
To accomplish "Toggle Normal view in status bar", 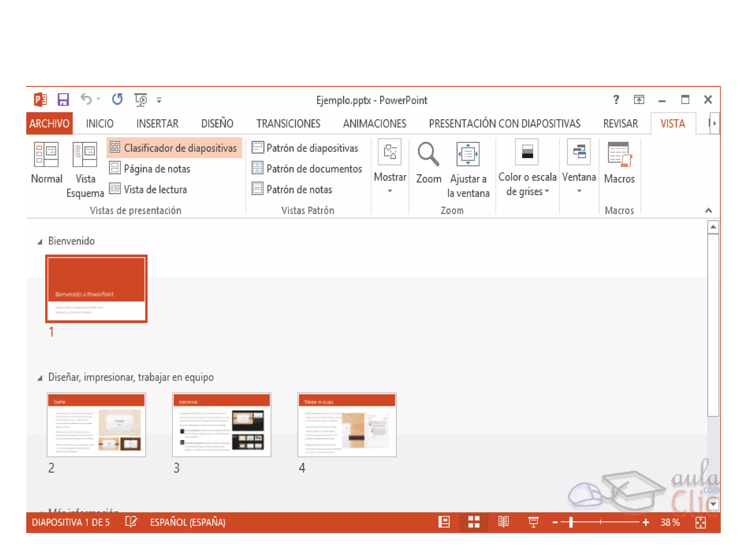I will pos(444,522).
